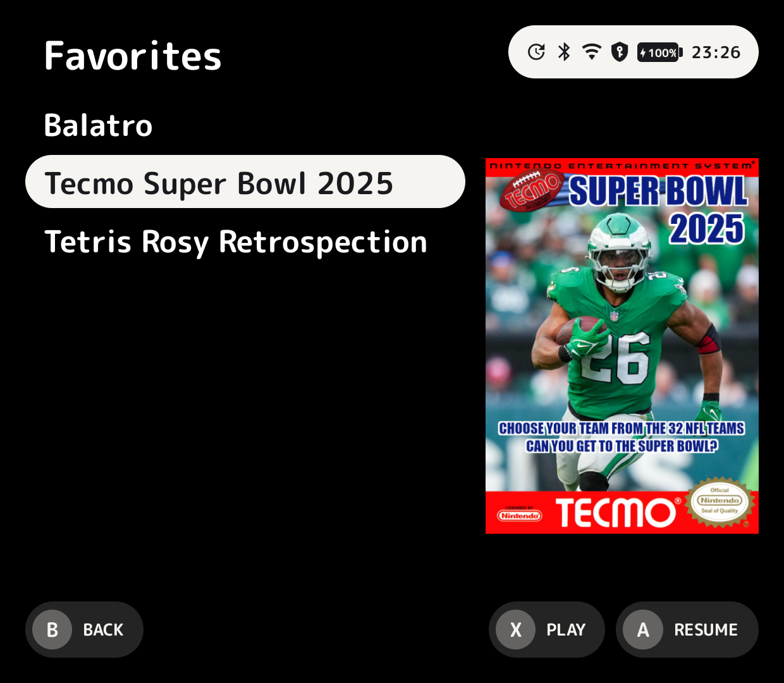Screen dimensions: 784x683
Task: Choose Tetris Rosy Retrospection from list
Action: click(x=236, y=242)
